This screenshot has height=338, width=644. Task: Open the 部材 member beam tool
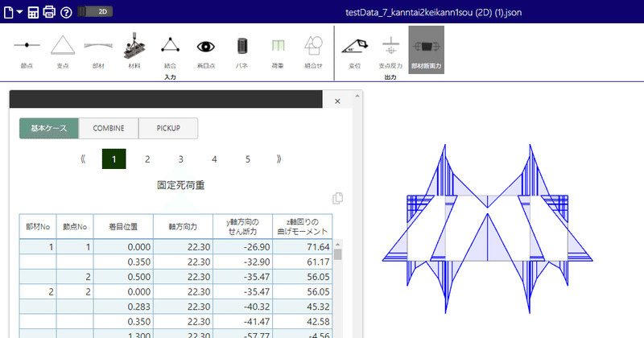(98, 51)
